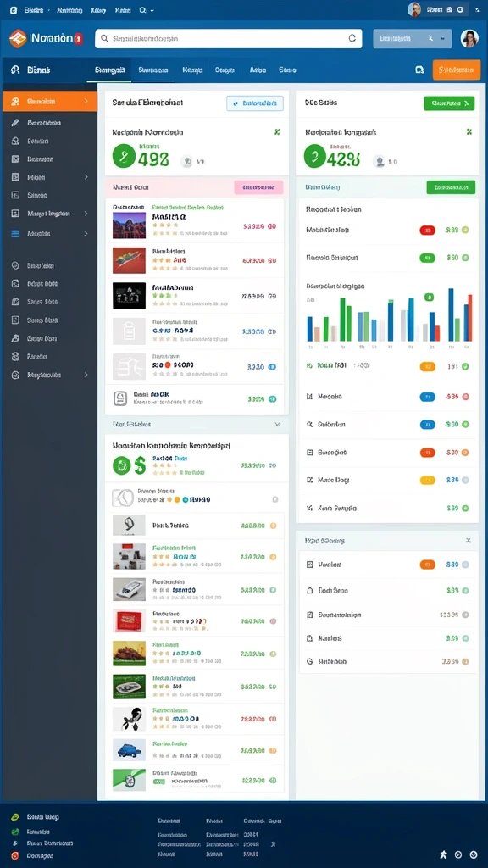488x868 pixels.
Task: Expand the last sidebar item's chevron arrow
Action: [x=86, y=375]
